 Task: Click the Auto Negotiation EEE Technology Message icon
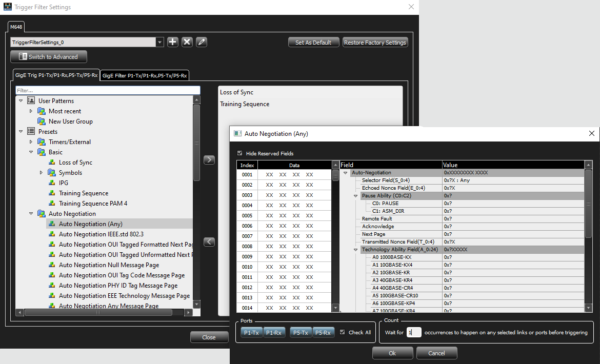click(52, 296)
